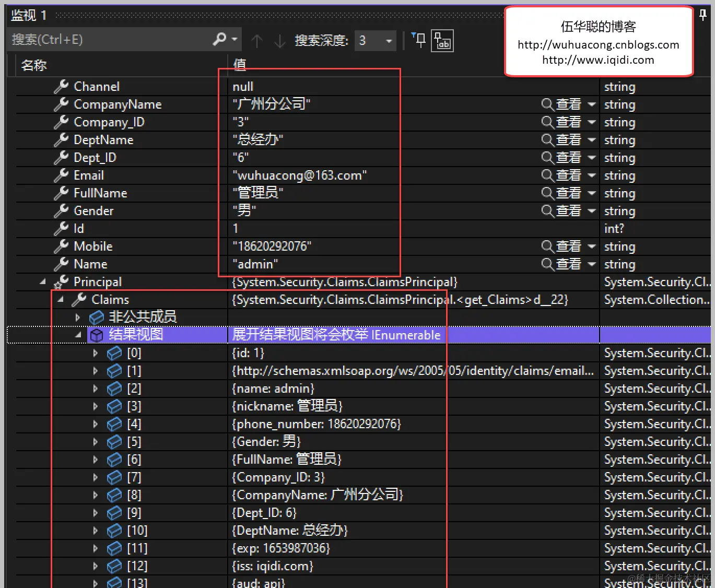This screenshot has height=588, width=715.
Task: Click the 名称 column header
Action: pos(34,65)
